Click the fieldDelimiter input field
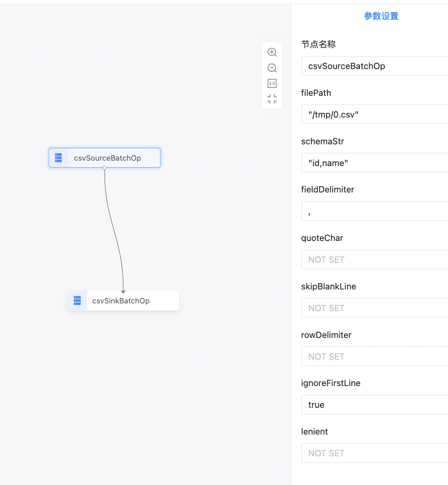The height and width of the screenshot is (485, 448). [375, 211]
